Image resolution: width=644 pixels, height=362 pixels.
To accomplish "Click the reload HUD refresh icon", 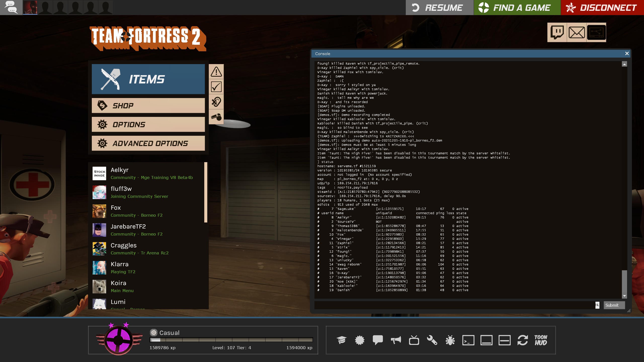I will tap(522, 340).
